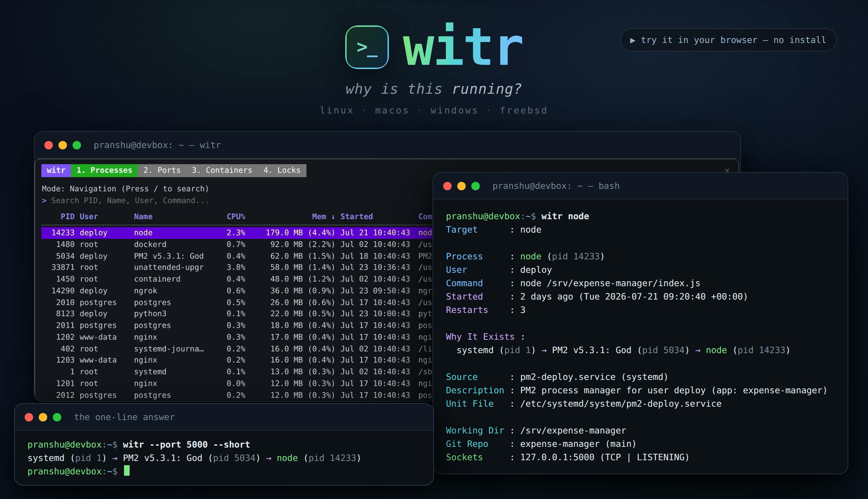Select the systemd-journa… process row
Image resolution: width=868 pixels, height=499 pixels.
[237, 349]
